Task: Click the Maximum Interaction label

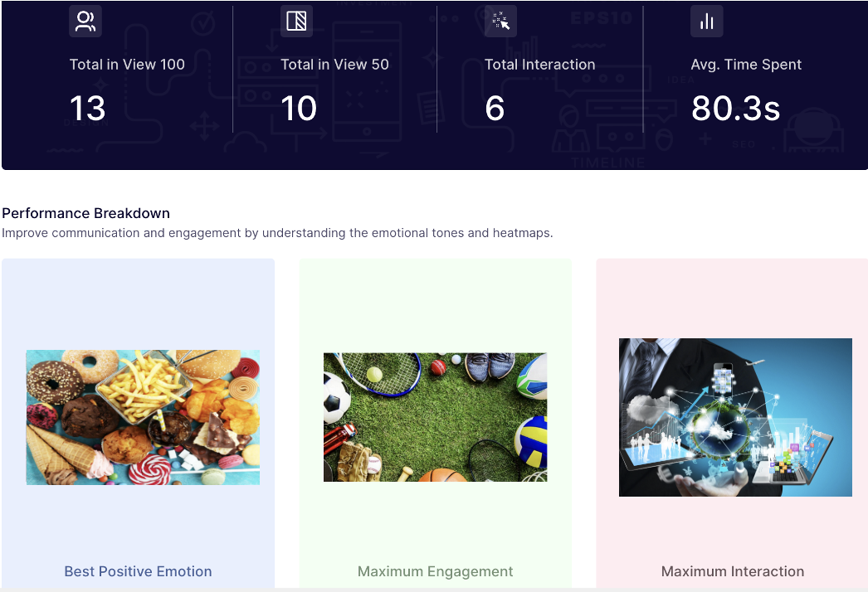Action: click(732, 571)
